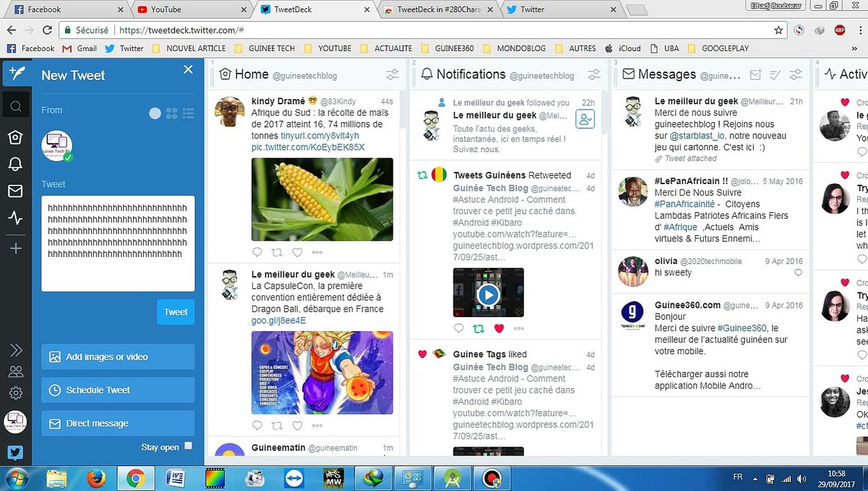
Task: Open Messages column options slider icon
Action: 796,75
